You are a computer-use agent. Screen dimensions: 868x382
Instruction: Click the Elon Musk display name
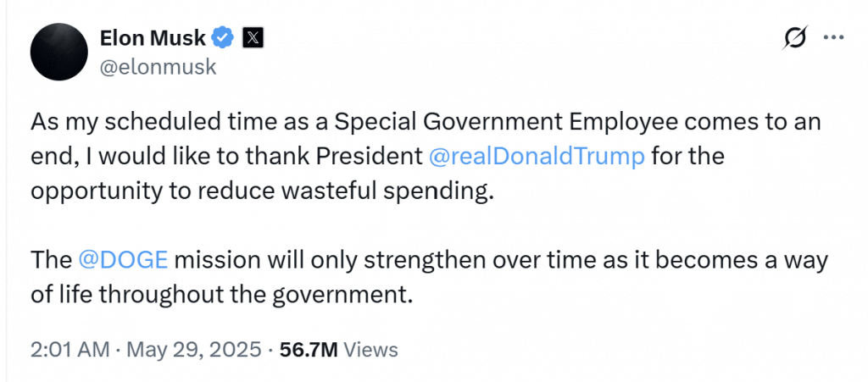153,37
